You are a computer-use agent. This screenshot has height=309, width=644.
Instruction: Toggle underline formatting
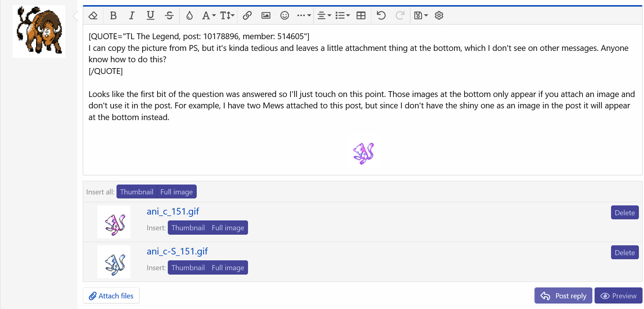pos(150,15)
